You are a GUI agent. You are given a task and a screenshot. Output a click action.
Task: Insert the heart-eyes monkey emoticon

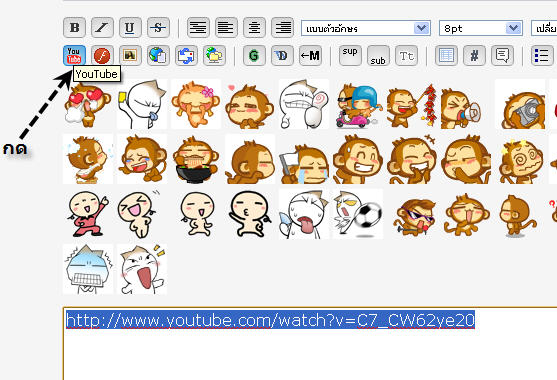87,105
